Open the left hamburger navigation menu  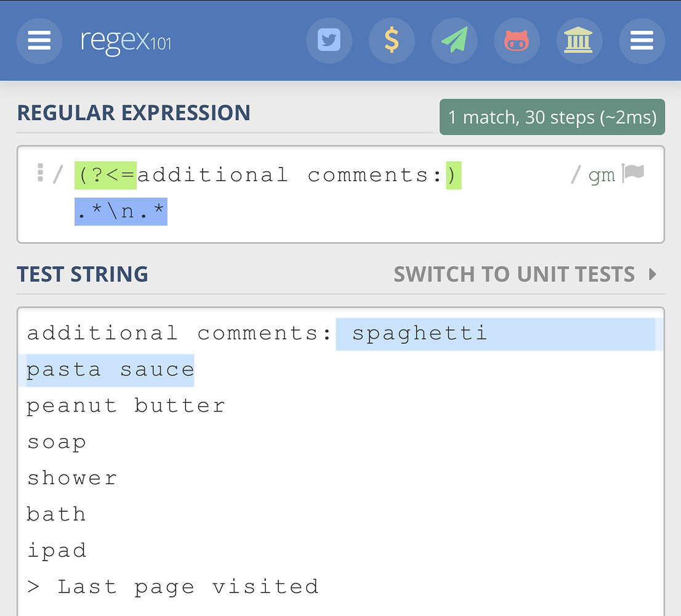39,41
